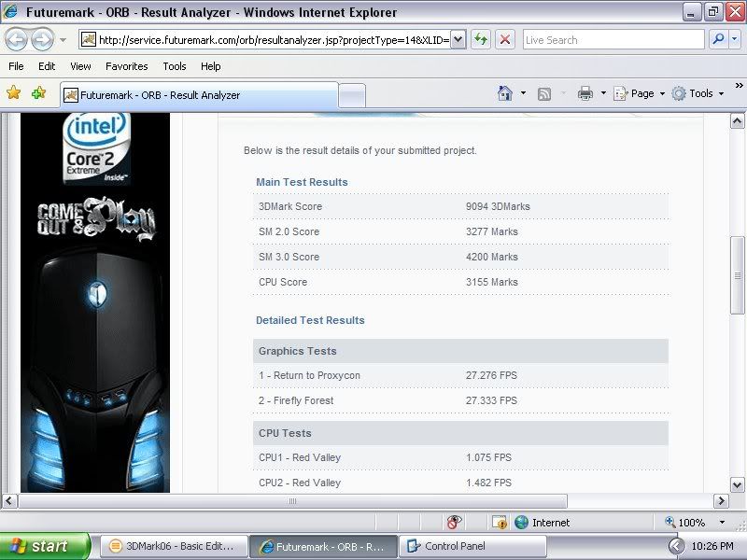This screenshot has height=560, width=747.
Task: Click the Add to Favorites icon
Action: 38,92
